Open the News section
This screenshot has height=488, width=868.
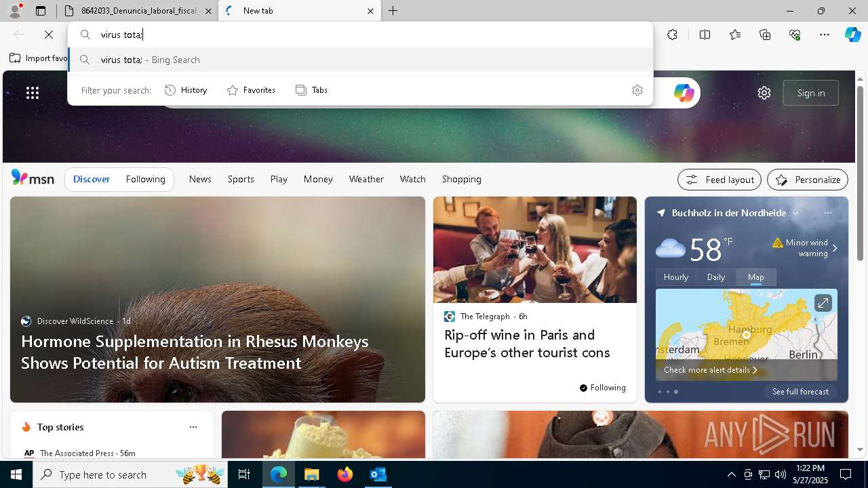(200, 179)
